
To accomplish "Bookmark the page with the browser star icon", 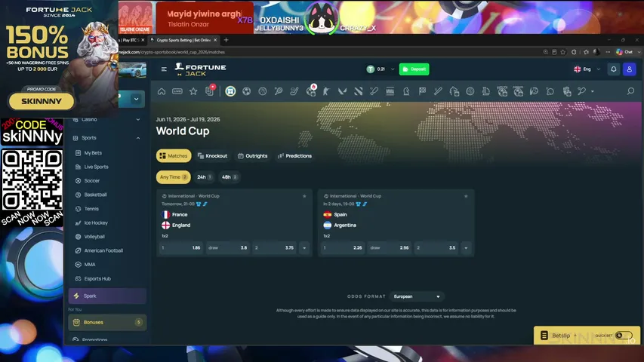I will point(563,52).
